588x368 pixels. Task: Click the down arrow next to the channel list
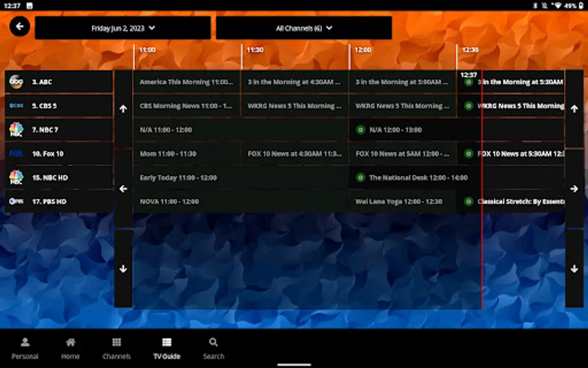click(123, 269)
